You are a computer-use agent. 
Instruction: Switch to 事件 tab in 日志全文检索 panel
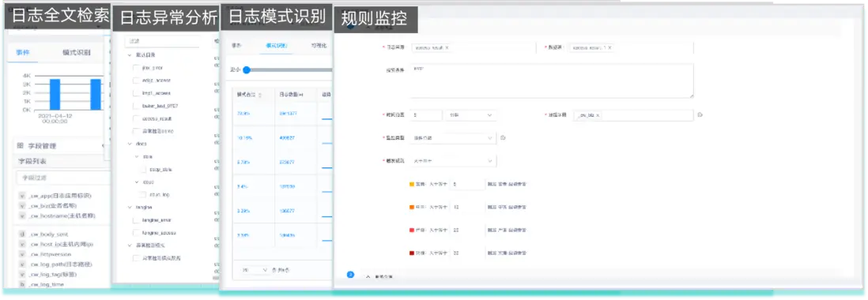click(23, 52)
